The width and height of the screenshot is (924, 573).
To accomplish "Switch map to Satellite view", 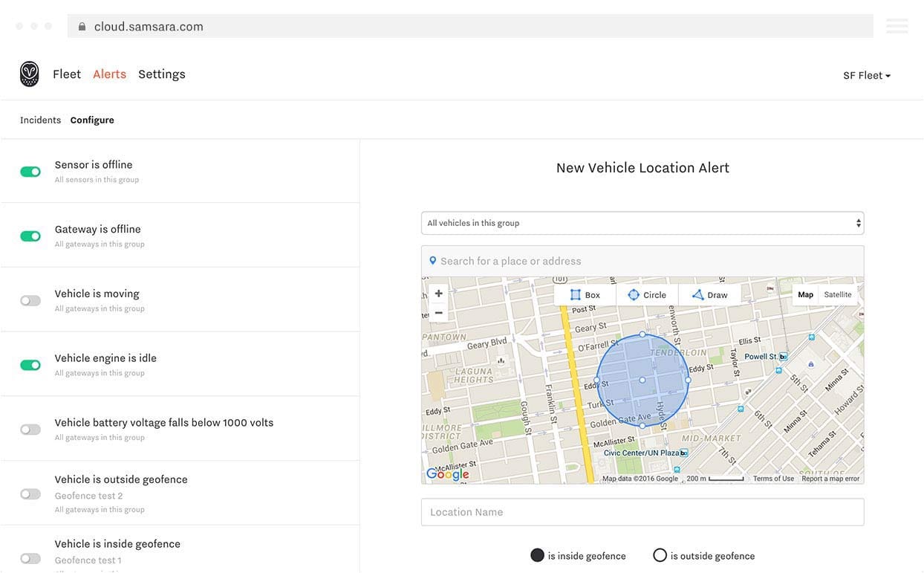I will point(838,295).
